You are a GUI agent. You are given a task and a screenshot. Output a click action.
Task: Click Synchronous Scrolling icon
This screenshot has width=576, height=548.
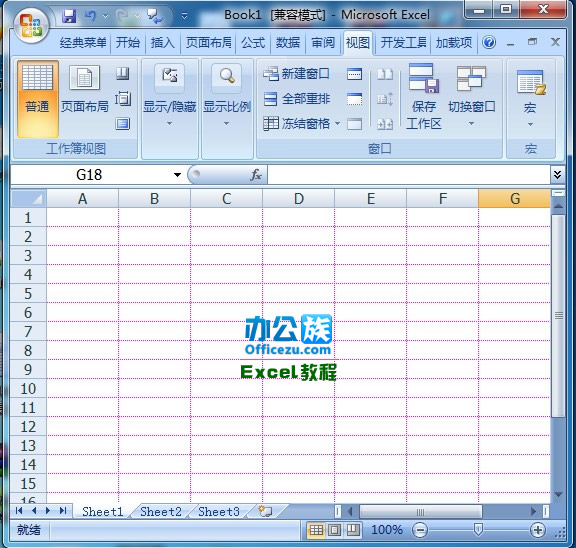click(385, 99)
